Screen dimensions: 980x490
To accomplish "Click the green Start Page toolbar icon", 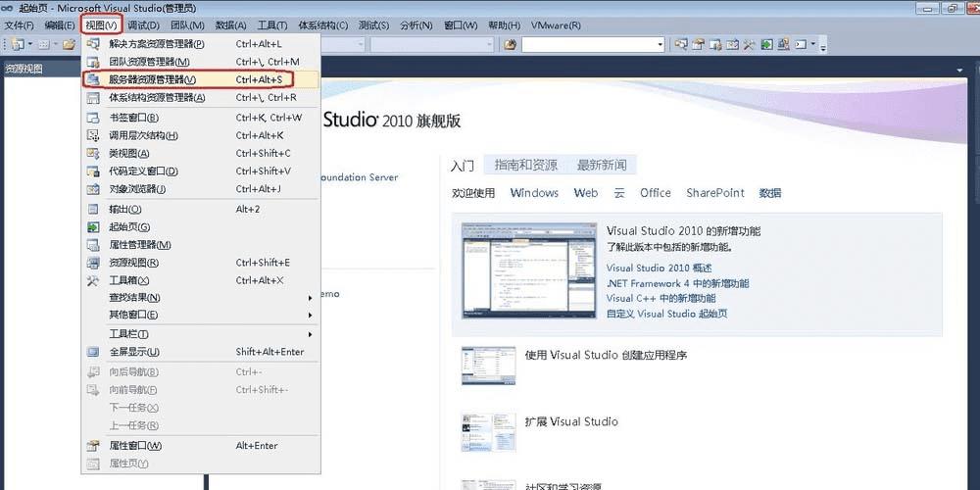I will coord(766,44).
